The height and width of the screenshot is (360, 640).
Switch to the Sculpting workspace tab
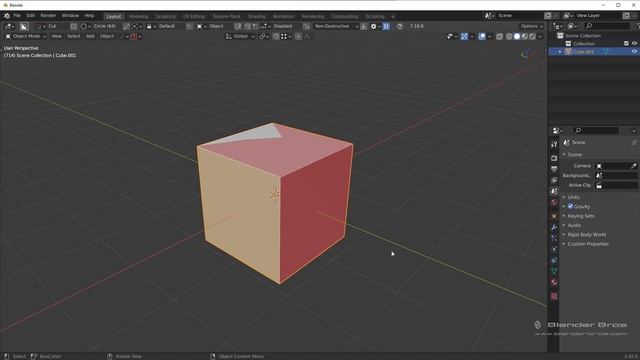166,16
